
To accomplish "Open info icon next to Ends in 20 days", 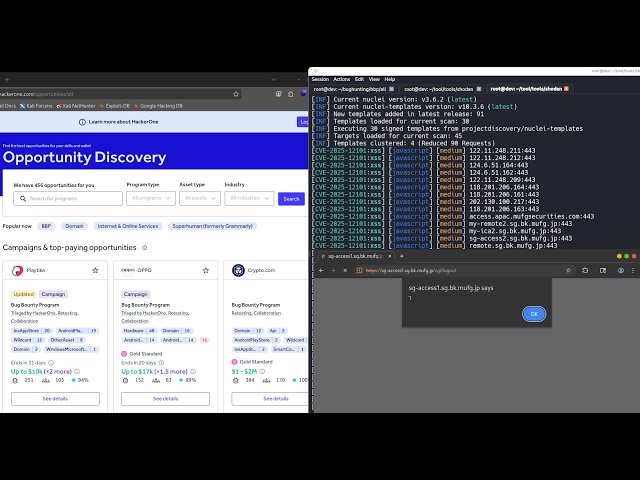I will coord(161,362).
